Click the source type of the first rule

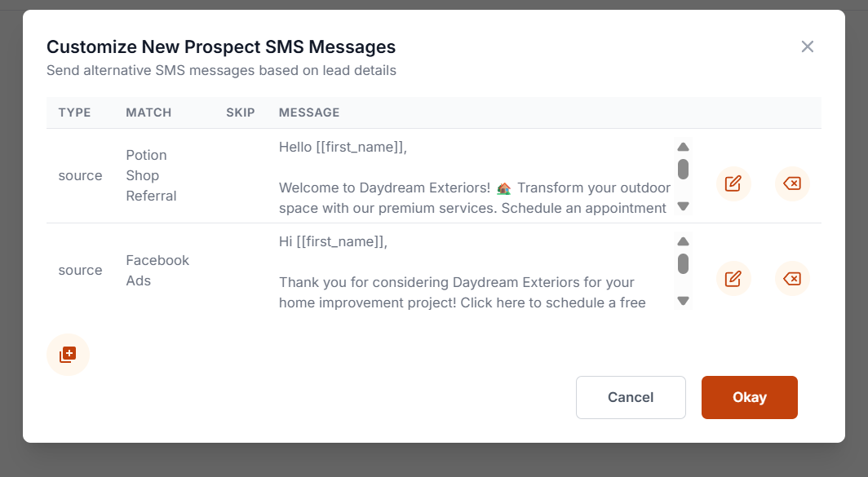80,175
